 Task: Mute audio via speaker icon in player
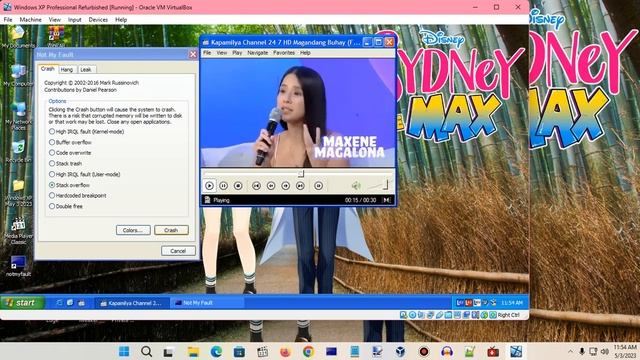[x=356, y=186]
